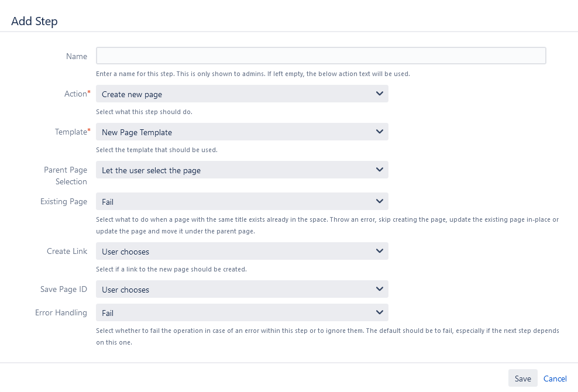Expand the Existing Page 'Fail' selector
The image size is (578, 392).
tap(234, 202)
